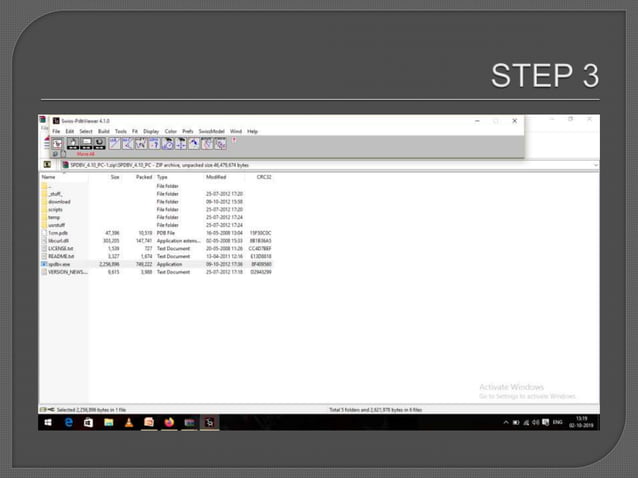Open the Prefs menu
This screenshot has height=478, width=638.
tap(188, 131)
